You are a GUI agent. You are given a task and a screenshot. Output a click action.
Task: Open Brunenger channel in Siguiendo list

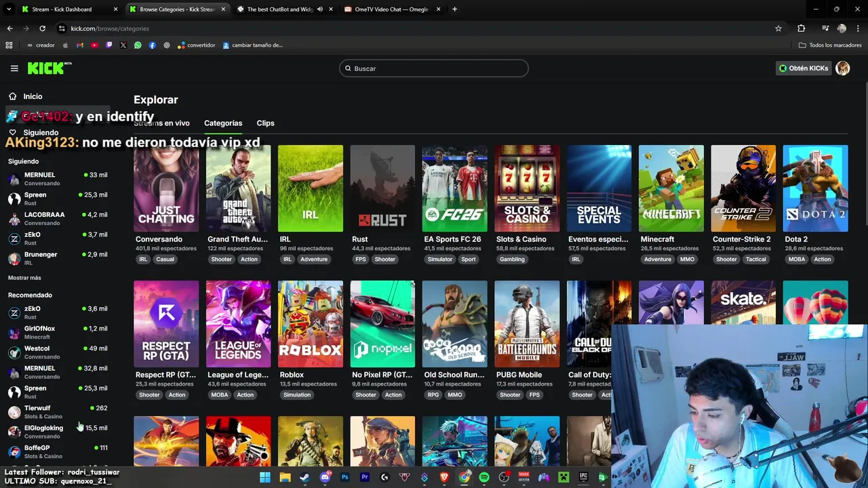(x=58, y=258)
